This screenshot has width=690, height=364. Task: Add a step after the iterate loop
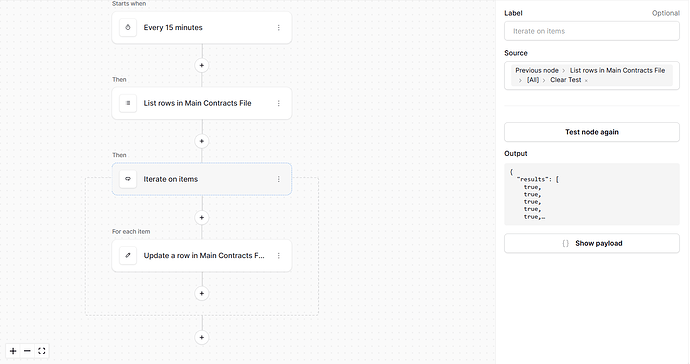pos(202,338)
